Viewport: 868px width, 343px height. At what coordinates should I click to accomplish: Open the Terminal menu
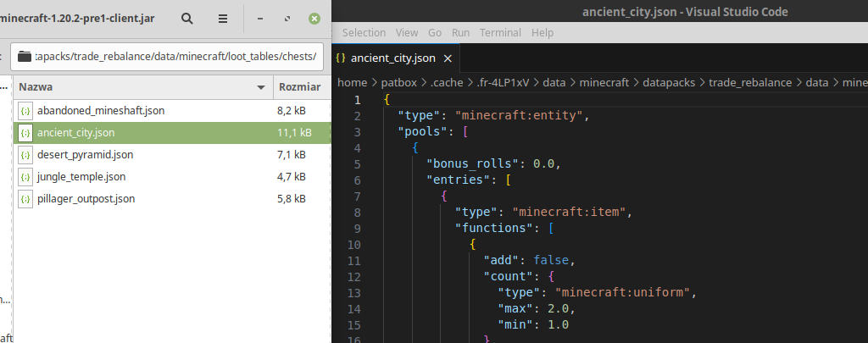click(500, 32)
